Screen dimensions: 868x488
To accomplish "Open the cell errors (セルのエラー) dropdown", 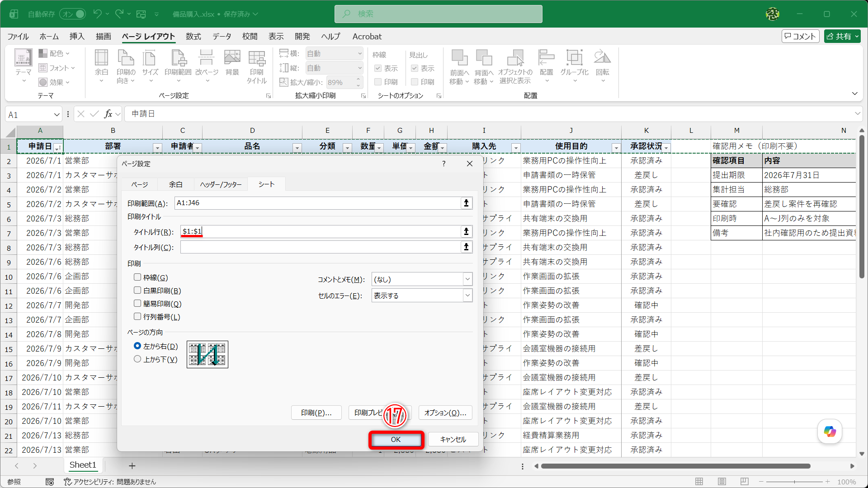I will click(467, 296).
